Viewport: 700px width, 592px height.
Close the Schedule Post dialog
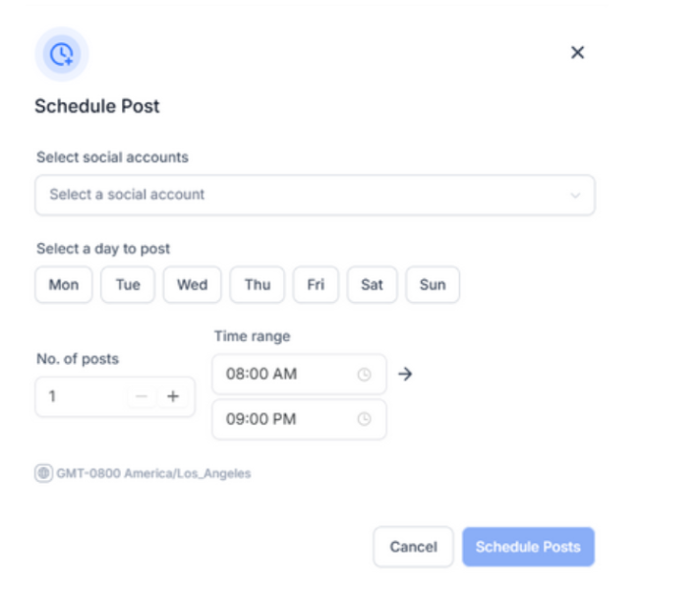[x=578, y=53]
